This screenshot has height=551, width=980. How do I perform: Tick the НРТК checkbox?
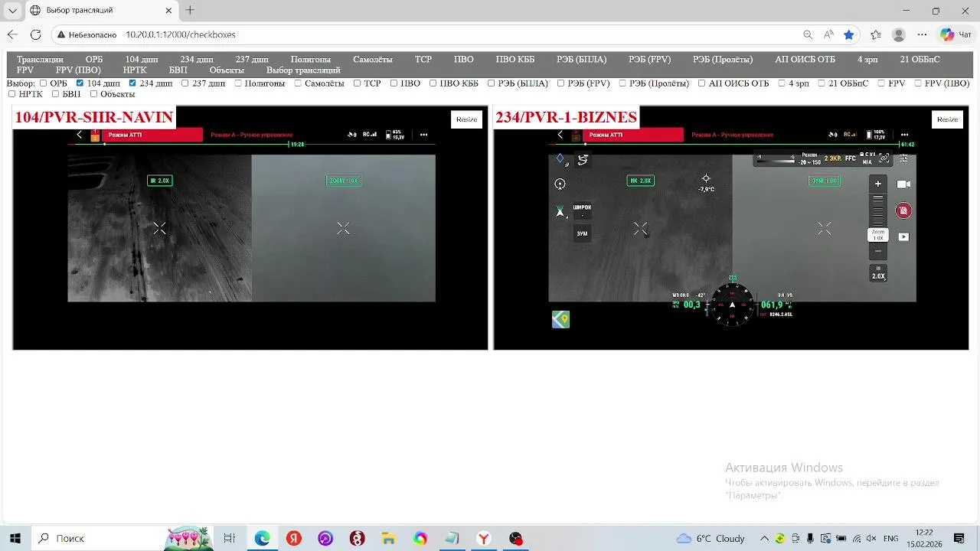(11, 94)
